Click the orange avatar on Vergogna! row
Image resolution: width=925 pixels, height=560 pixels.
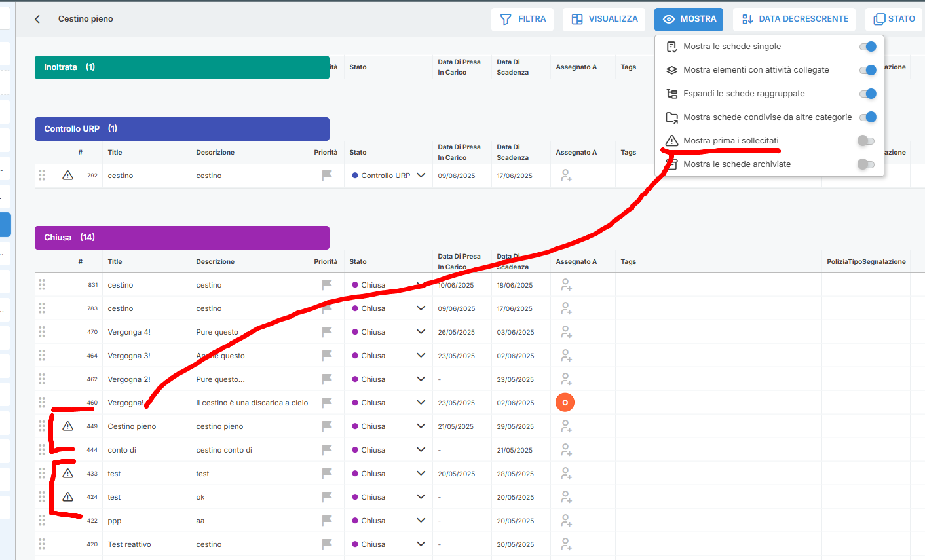point(565,403)
